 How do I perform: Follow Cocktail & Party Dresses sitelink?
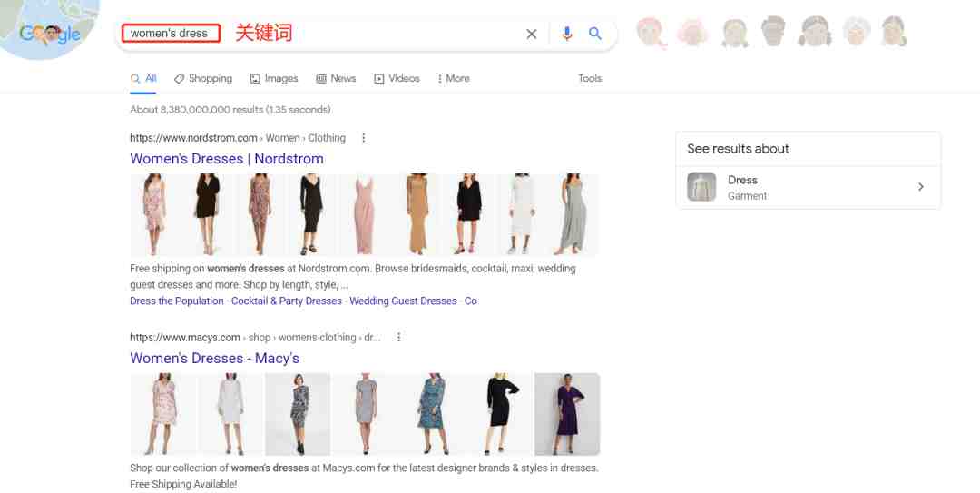286,301
